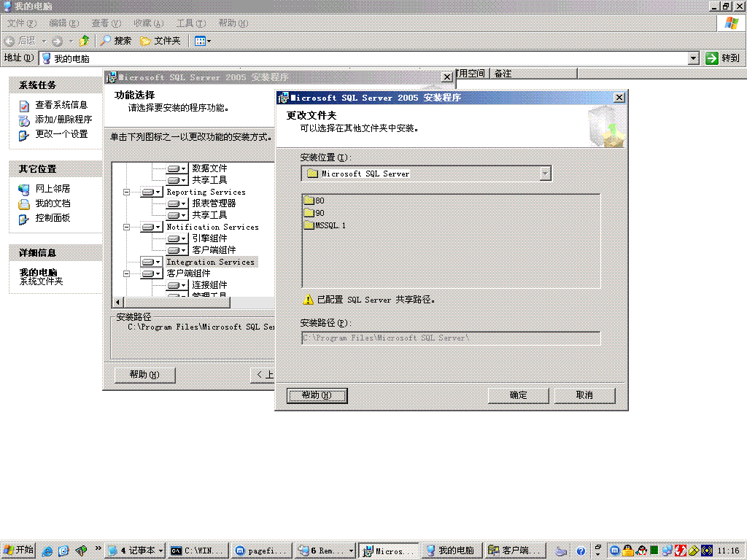Click 添加/删除程序 task link
Image resolution: width=747 pixels, height=560 pixels.
[63, 120]
